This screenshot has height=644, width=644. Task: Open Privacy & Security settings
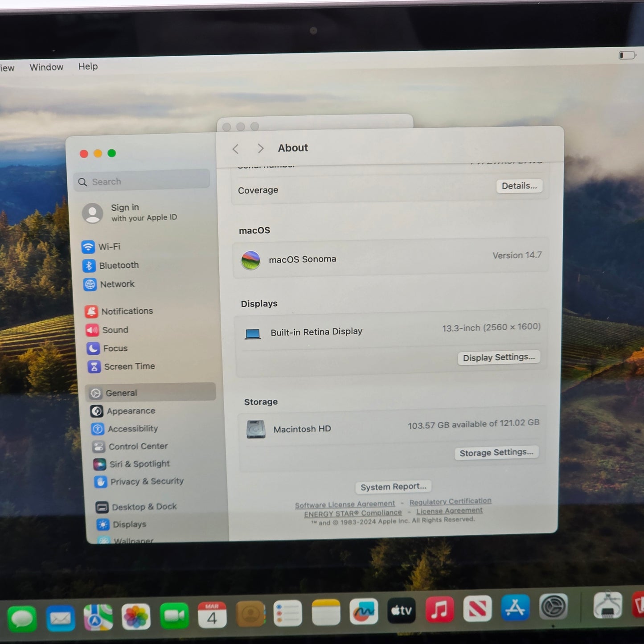[x=147, y=481]
